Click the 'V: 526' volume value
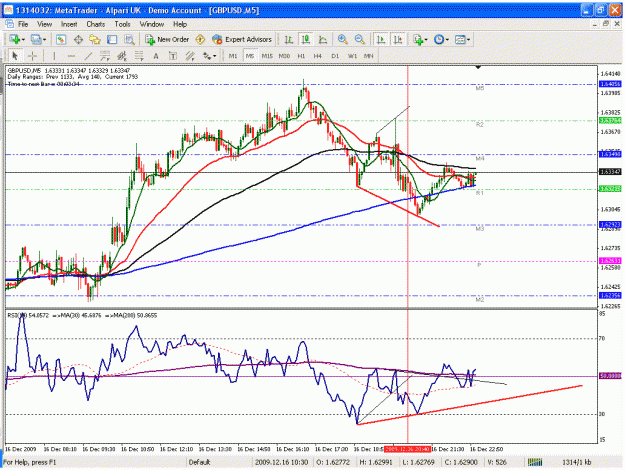The image size is (625, 470). click(497, 462)
